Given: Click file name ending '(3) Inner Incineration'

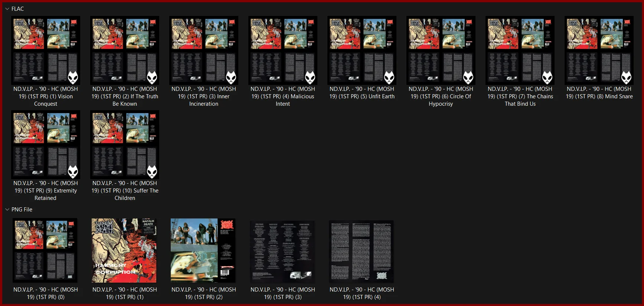Looking at the screenshot, I should [x=204, y=96].
